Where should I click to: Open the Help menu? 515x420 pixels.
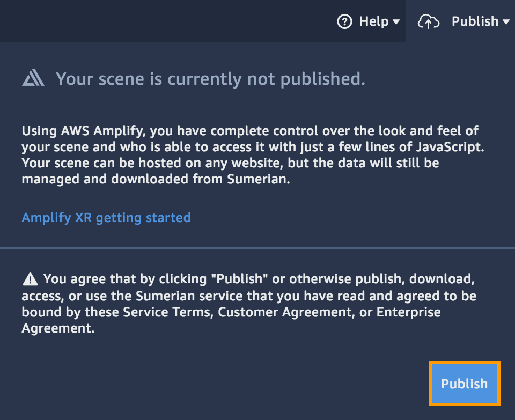[373, 21]
